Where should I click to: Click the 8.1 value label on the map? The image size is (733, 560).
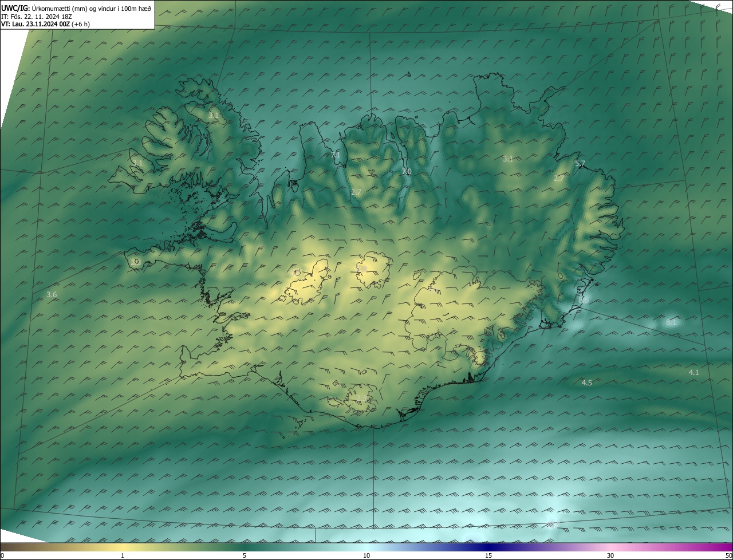(x=671, y=322)
